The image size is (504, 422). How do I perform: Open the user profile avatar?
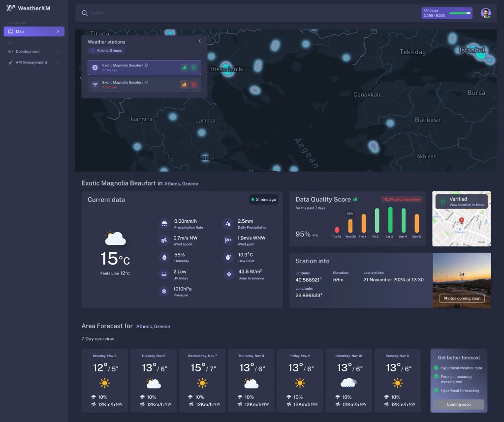click(x=486, y=13)
